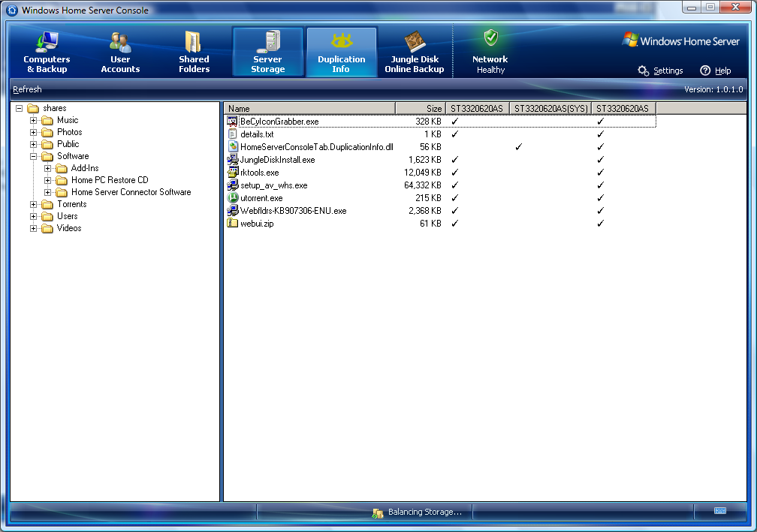Expand Home Server Connector Software node

tap(47, 192)
